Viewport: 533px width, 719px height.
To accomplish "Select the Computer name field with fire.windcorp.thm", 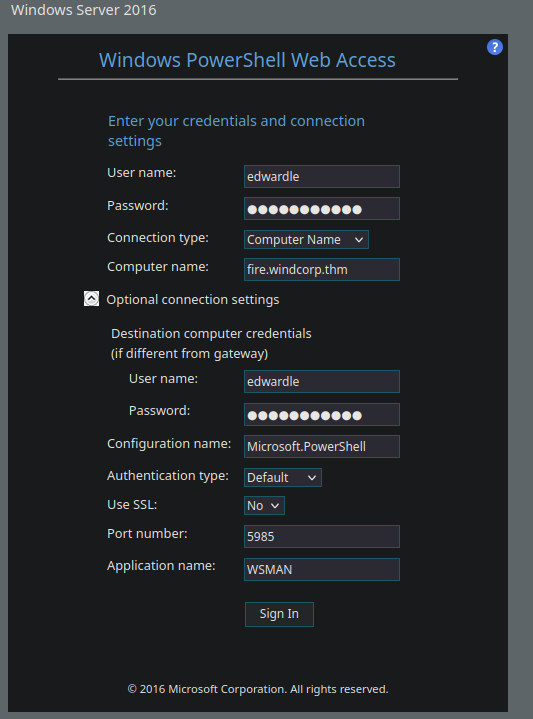I will [x=322, y=270].
